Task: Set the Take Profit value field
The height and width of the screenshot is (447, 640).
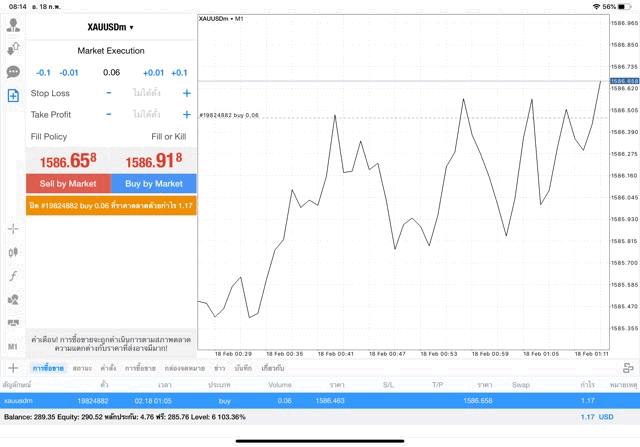Action: pos(147,115)
